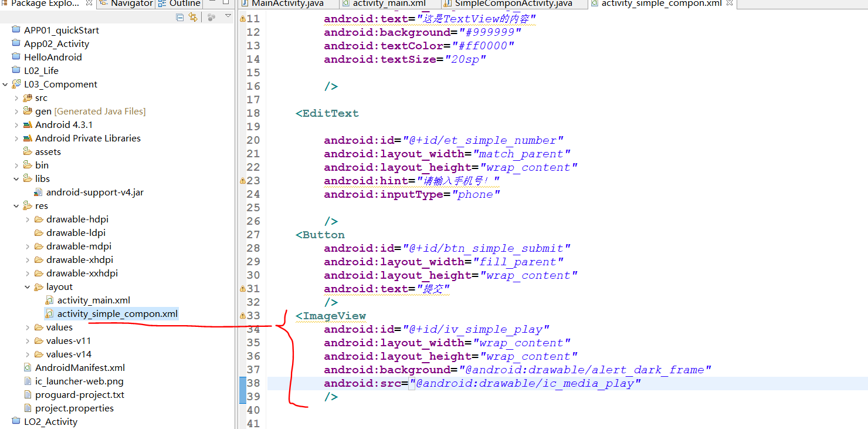Viewport: 868px width, 429px height.
Task: Click the android-support-v4.jar file icon
Action: 39,192
